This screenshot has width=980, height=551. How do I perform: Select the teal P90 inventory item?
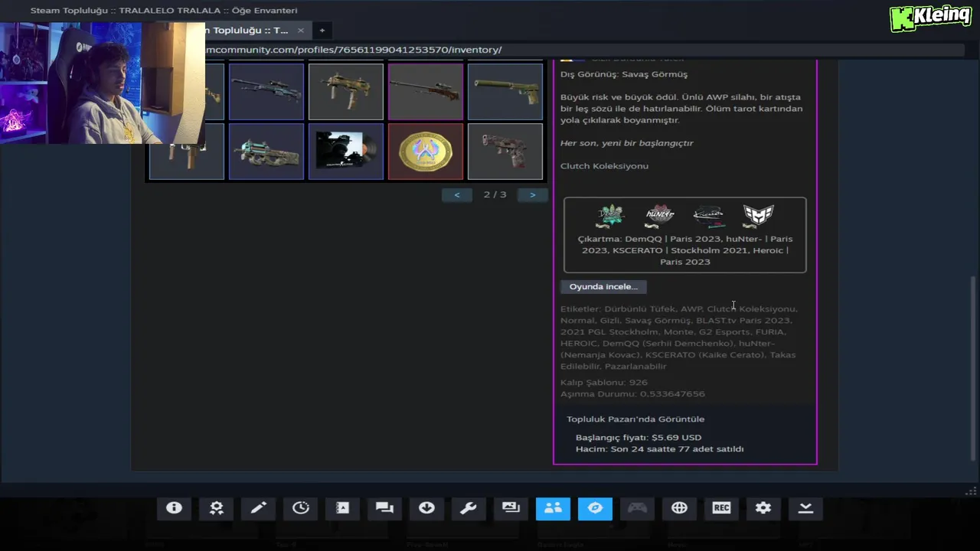tap(266, 152)
